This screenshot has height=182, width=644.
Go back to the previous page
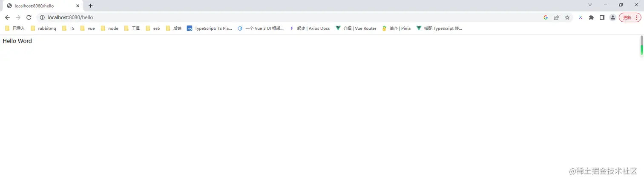[x=7, y=17]
